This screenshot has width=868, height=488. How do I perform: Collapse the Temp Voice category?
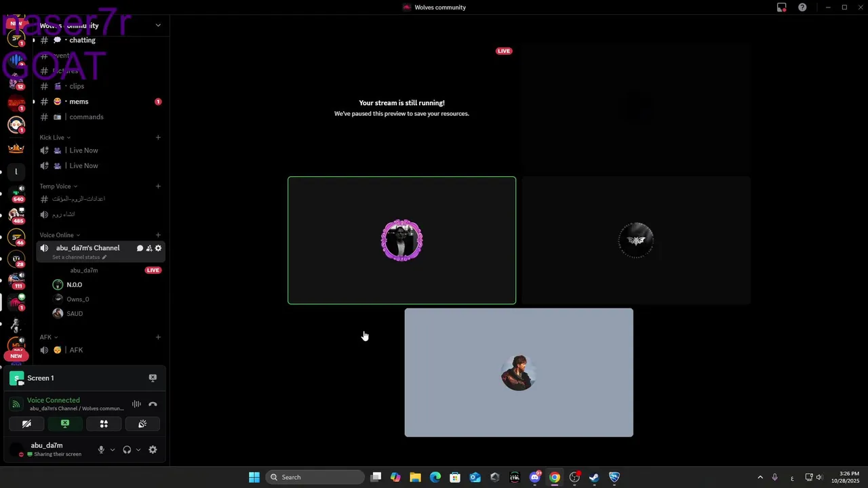pyautogui.click(x=58, y=186)
